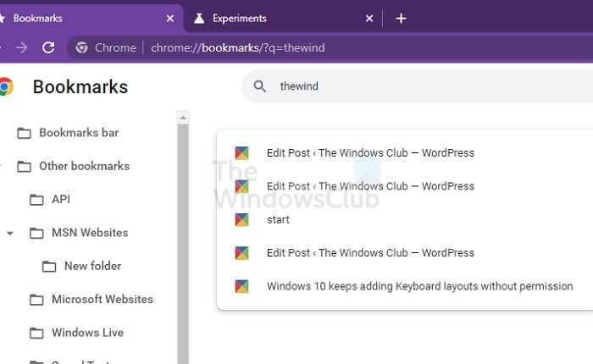Open a new tab with plus button

pyautogui.click(x=401, y=18)
